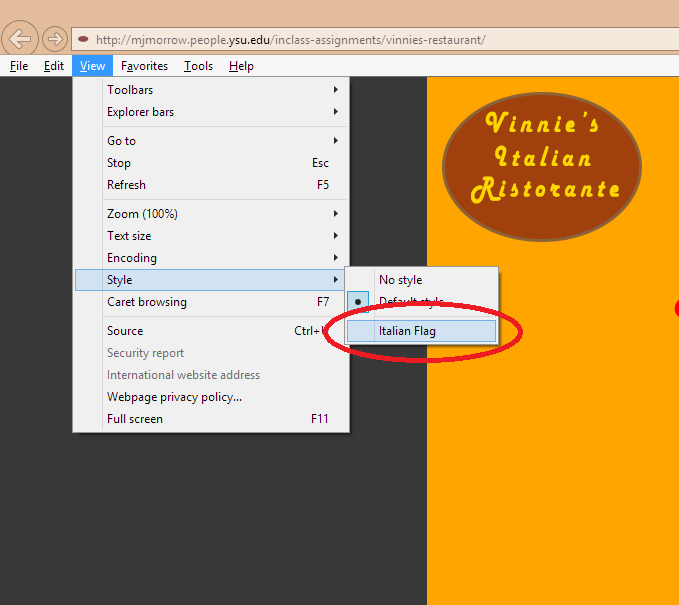Viewport: 679px width, 605px height.
Task: Open the Favorites menu
Action: [x=145, y=66]
